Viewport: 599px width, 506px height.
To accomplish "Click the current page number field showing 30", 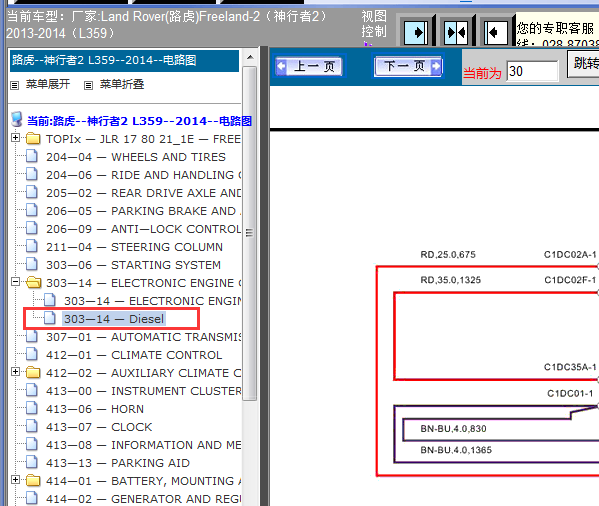I will pos(532,71).
